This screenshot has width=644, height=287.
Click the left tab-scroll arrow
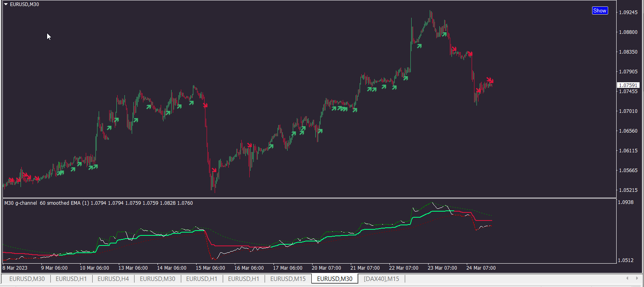pos(627,278)
